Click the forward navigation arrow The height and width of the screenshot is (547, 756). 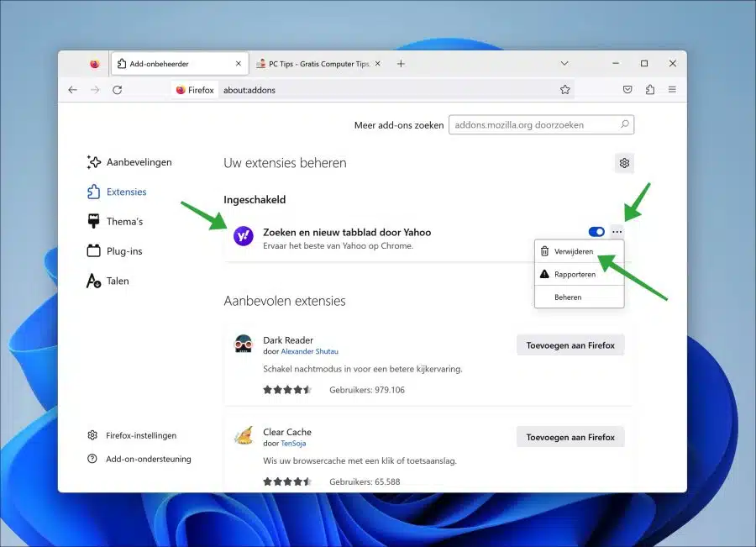95,90
